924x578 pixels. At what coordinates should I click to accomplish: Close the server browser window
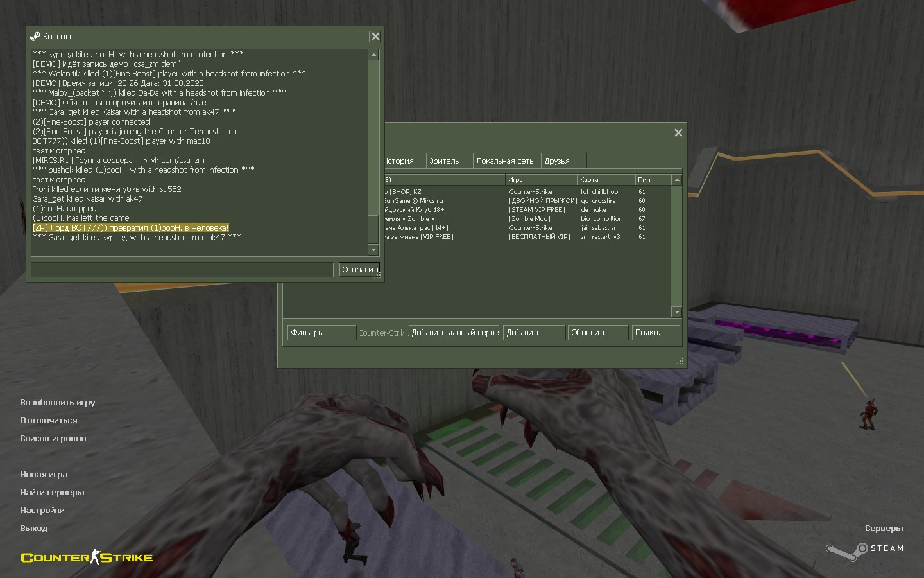click(x=678, y=132)
